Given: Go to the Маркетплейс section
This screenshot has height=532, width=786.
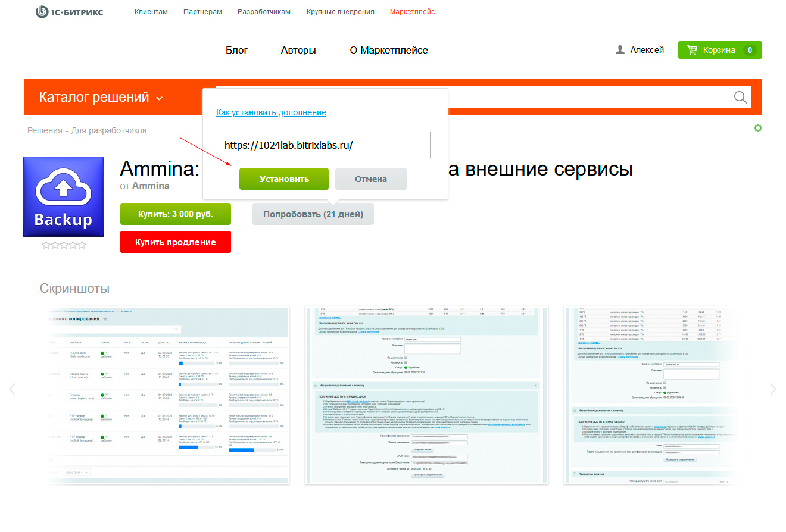Looking at the screenshot, I should [x=412, y=12].
